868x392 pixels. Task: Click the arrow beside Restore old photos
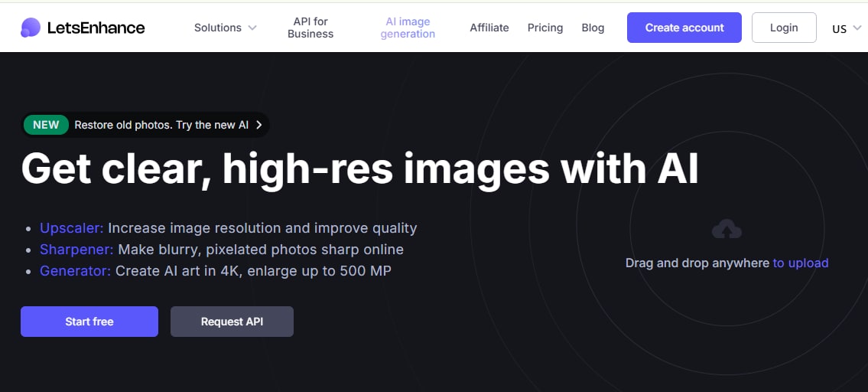(x=258, y=125)
